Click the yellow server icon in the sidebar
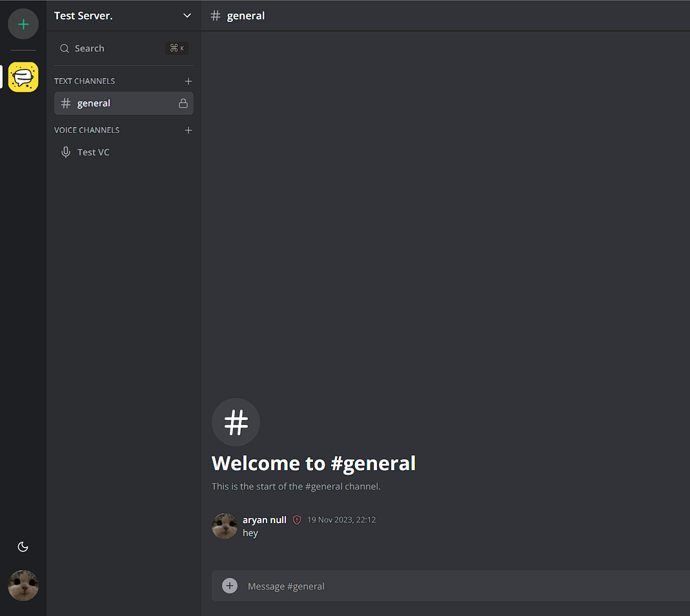This screenshot has height=616, width=690. click(23, 77)
